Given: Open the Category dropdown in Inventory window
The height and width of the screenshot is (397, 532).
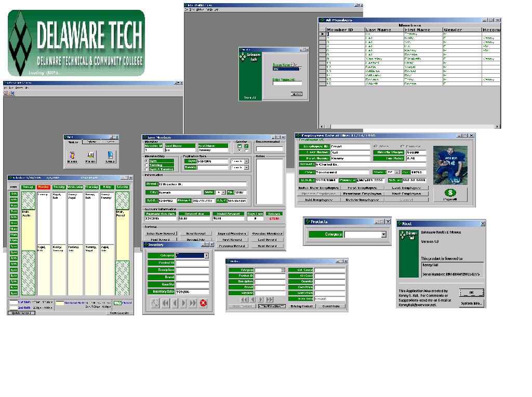Looking at the screenshot, I should coord(206,256).
